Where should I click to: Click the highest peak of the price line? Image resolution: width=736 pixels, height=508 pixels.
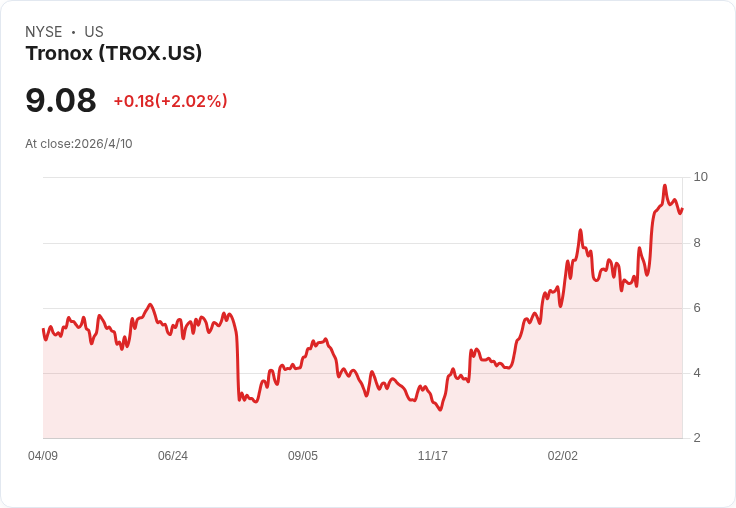click(x=665, y=185)
